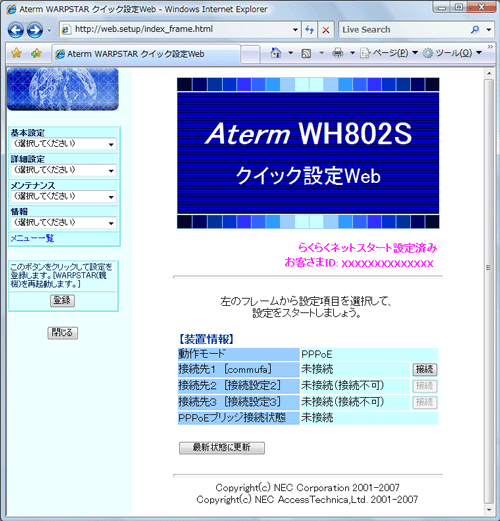The height and width of the screenshot is (521, 500).
Task: Click the browser Forward arrow button
Action: point(35,30)
